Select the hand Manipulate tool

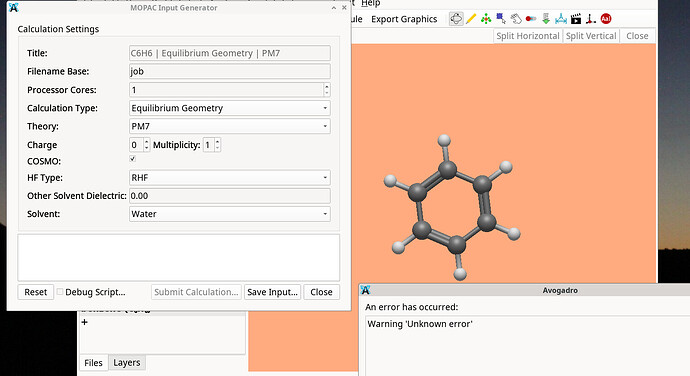(x=516, y=19)
